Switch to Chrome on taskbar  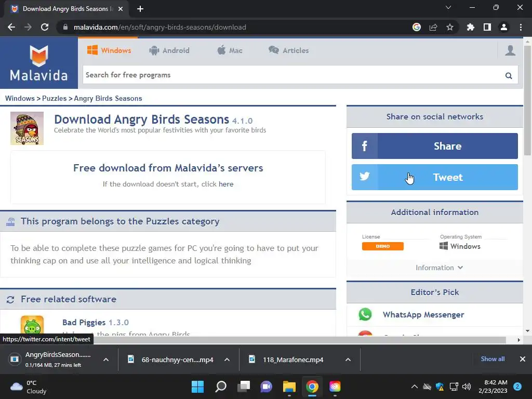point(312,387)
